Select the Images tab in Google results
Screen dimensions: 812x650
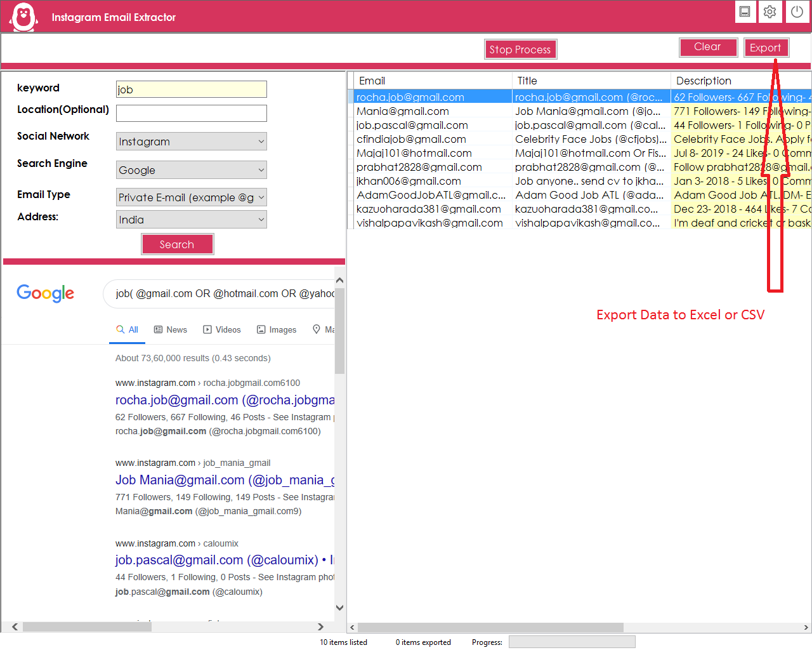click(x=277, y=330)
